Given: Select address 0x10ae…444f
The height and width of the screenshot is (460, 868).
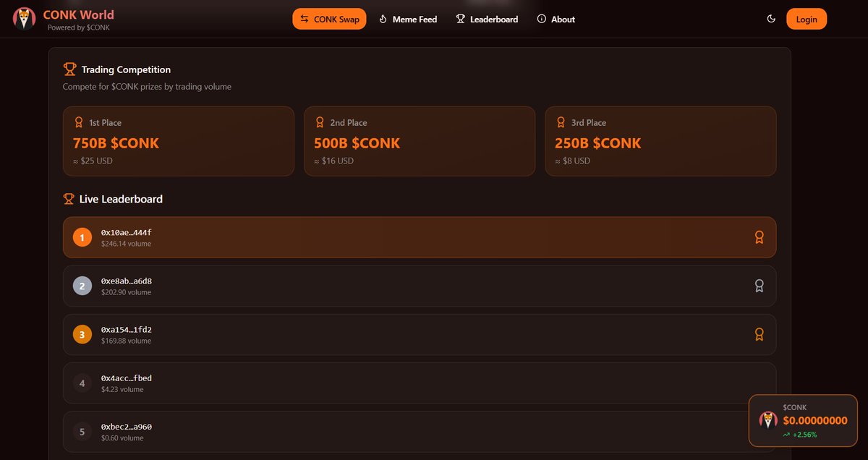Looking at the screenshot, I should [127, 232].
